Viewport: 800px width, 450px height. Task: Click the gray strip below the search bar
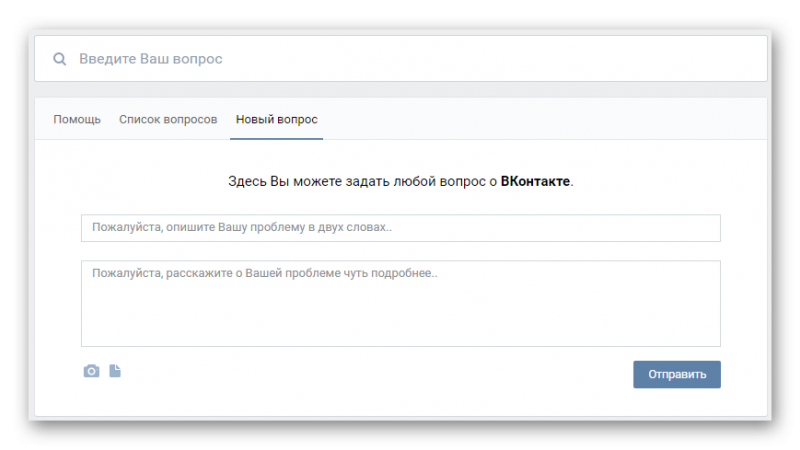pos(401,89)
